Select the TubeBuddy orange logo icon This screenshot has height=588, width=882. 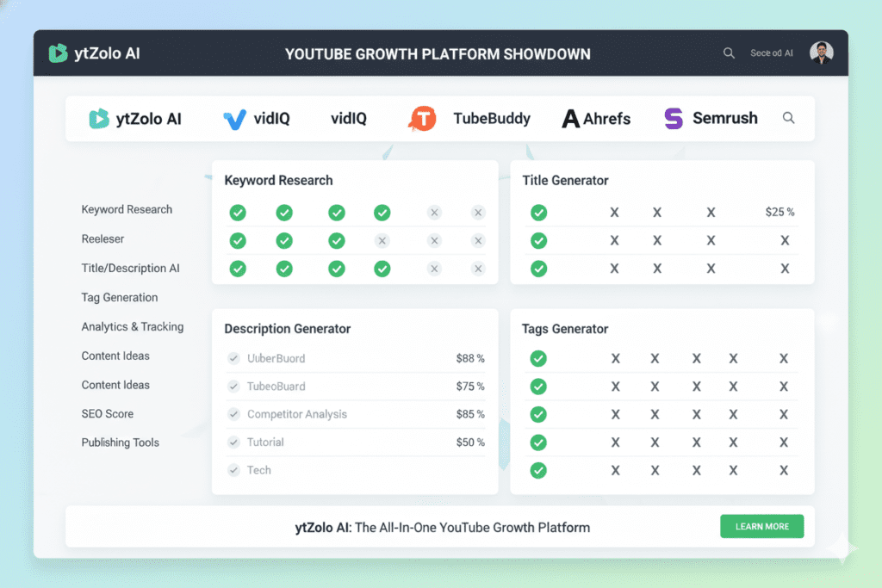pos(421,118)
